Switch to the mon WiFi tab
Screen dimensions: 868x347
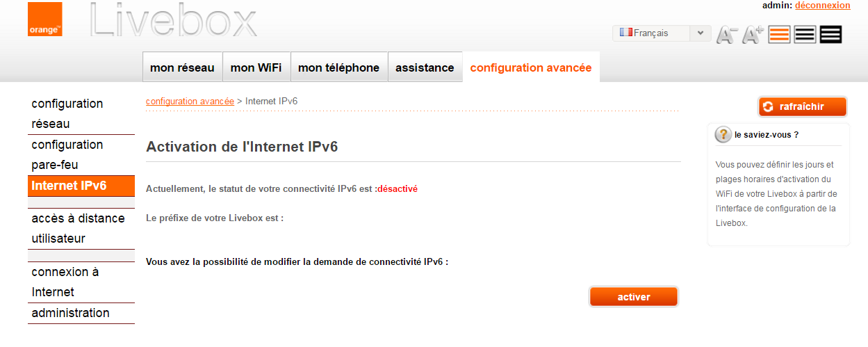click(x=256, y=67)
